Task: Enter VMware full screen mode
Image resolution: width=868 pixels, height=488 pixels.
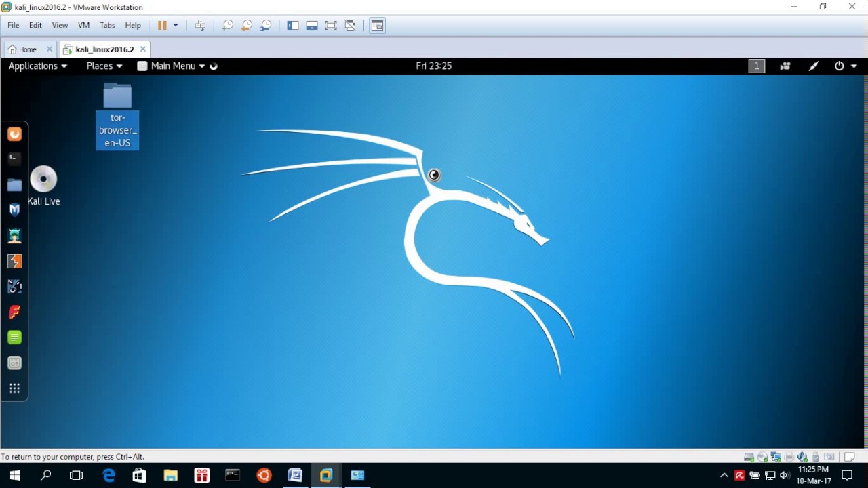Action: click(x=331, y=25)
